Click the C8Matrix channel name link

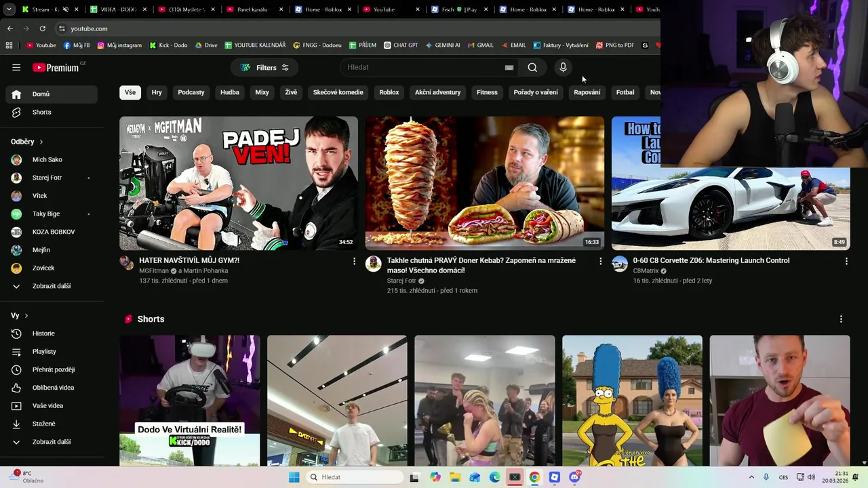point(646,271)
